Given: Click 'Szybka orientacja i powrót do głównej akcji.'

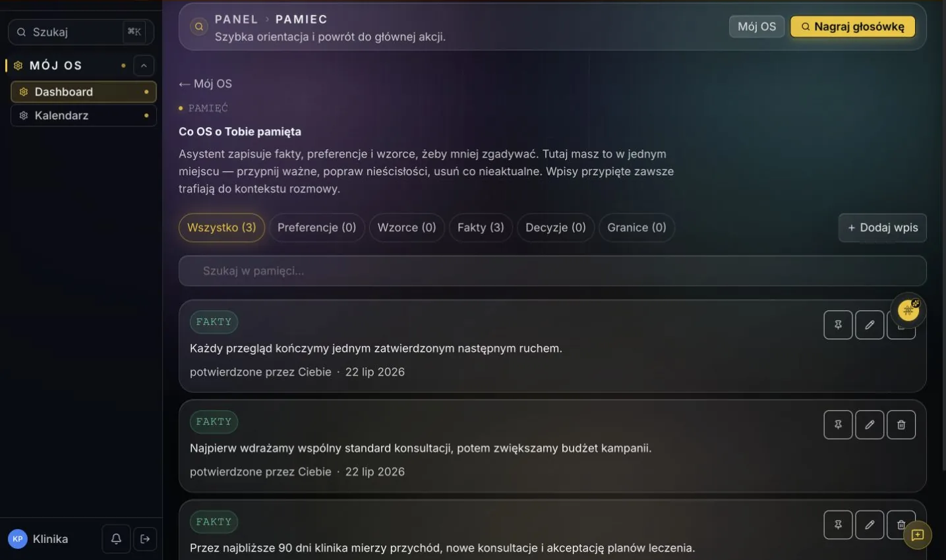Looking at the screenshot, I should (x=330, y=37).
